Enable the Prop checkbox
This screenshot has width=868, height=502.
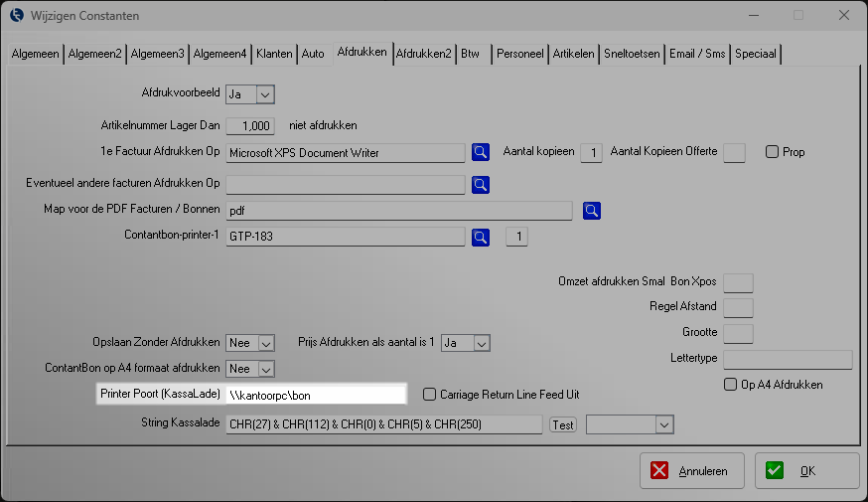[x=772, y=152]
